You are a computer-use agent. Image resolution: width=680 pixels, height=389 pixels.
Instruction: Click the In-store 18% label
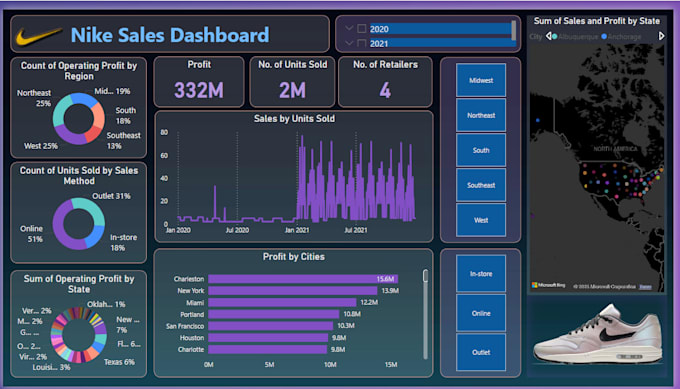123,242
